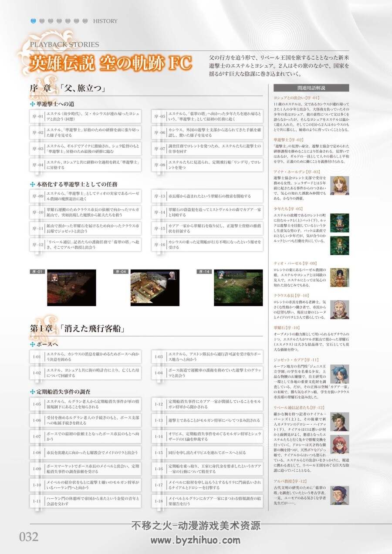Click the blue page-indicator dot
The width and height of the screenshot is (392, 554).
(33, 20)
